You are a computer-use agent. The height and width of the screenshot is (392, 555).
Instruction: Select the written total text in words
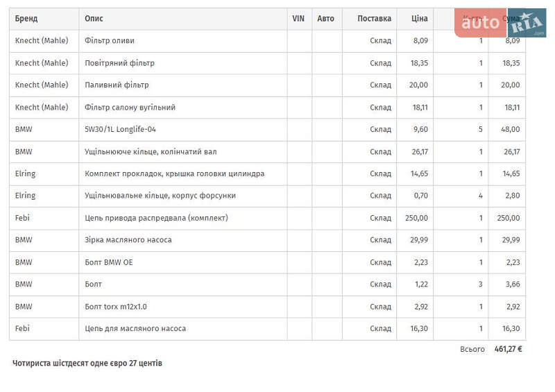87,363
